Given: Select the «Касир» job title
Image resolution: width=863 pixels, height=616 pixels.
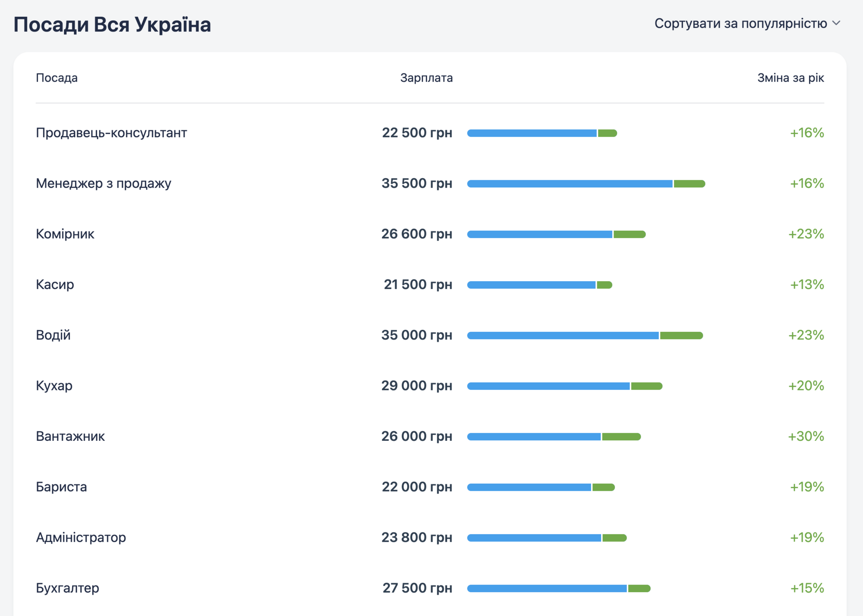Looking at the screenshot, I should (x=55, y=284).
